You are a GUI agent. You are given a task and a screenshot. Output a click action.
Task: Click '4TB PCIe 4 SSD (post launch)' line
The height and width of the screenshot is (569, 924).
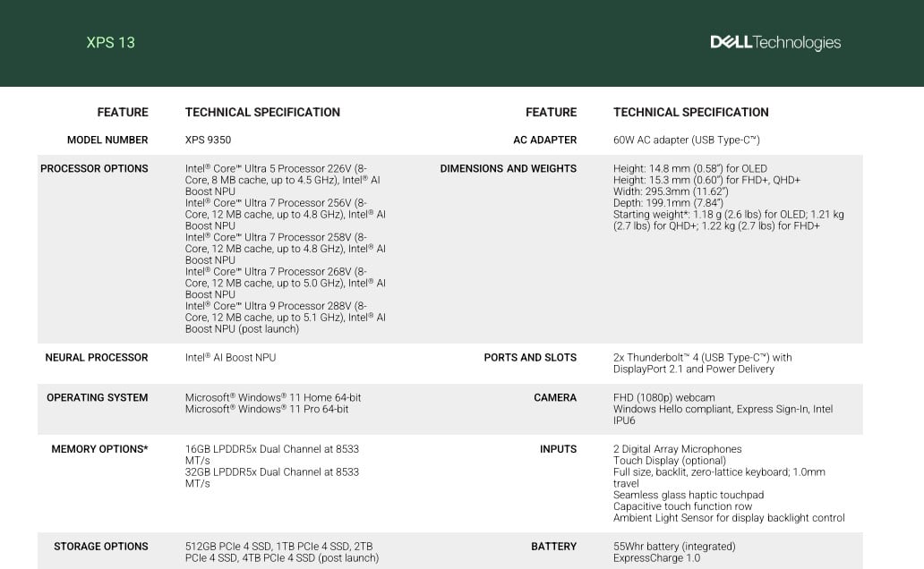(x=282, y=557)
